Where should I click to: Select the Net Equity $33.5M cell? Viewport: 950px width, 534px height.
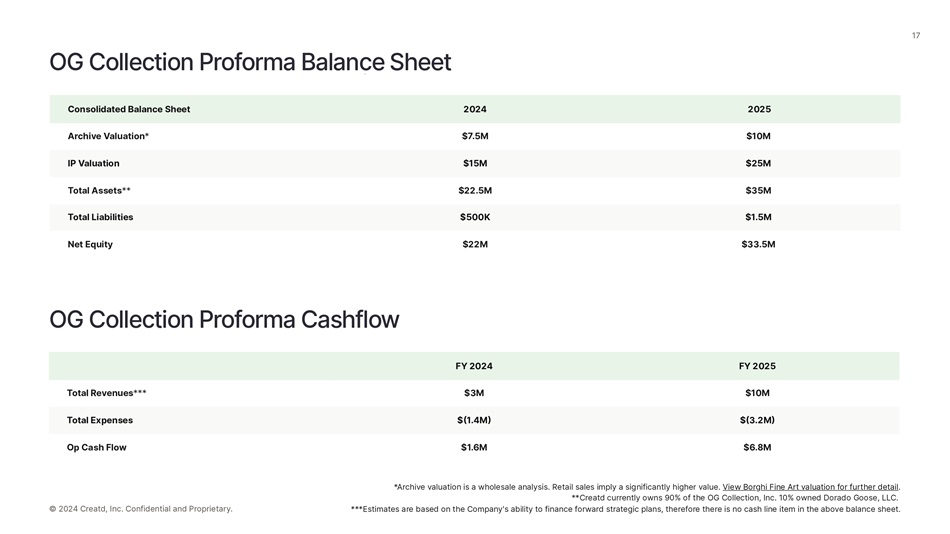(x=758, y=244)
